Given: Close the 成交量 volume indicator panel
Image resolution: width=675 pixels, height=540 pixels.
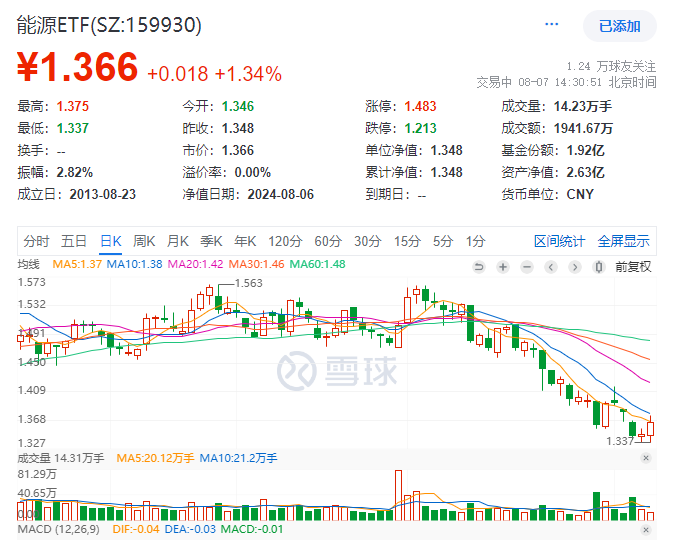Looking at the screenshot, I should pos(645,458).
